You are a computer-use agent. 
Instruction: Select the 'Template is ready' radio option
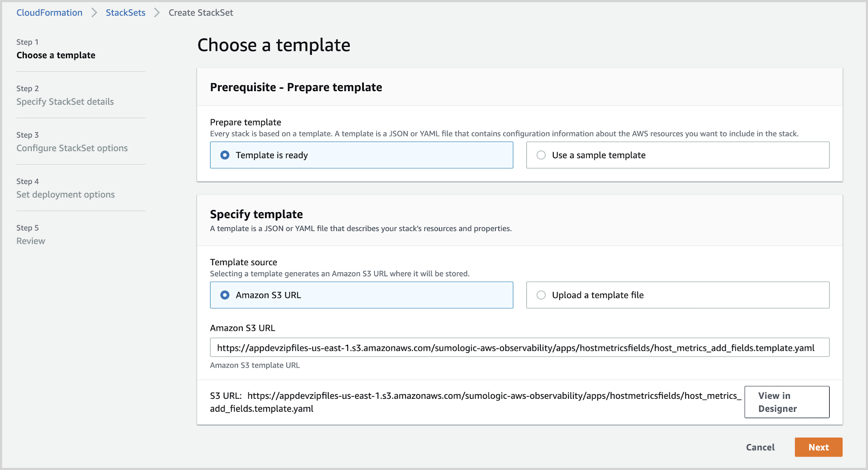[x=225, y=155]
